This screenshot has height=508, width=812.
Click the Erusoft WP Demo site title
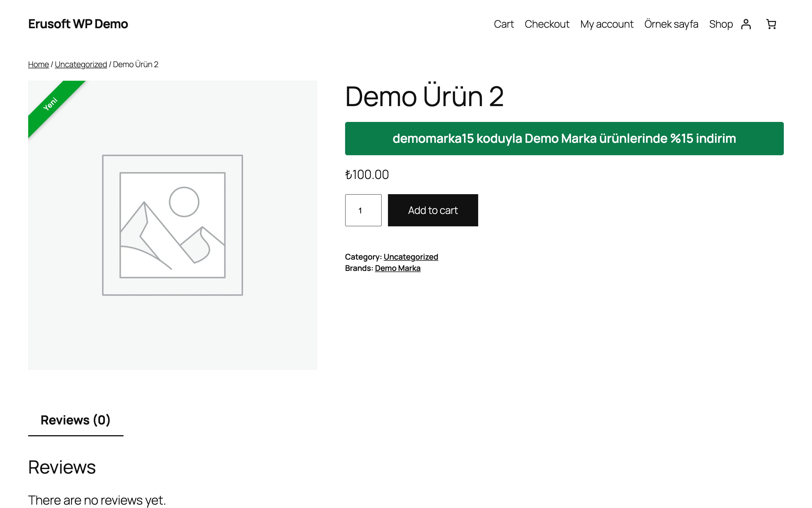[78, 24]
